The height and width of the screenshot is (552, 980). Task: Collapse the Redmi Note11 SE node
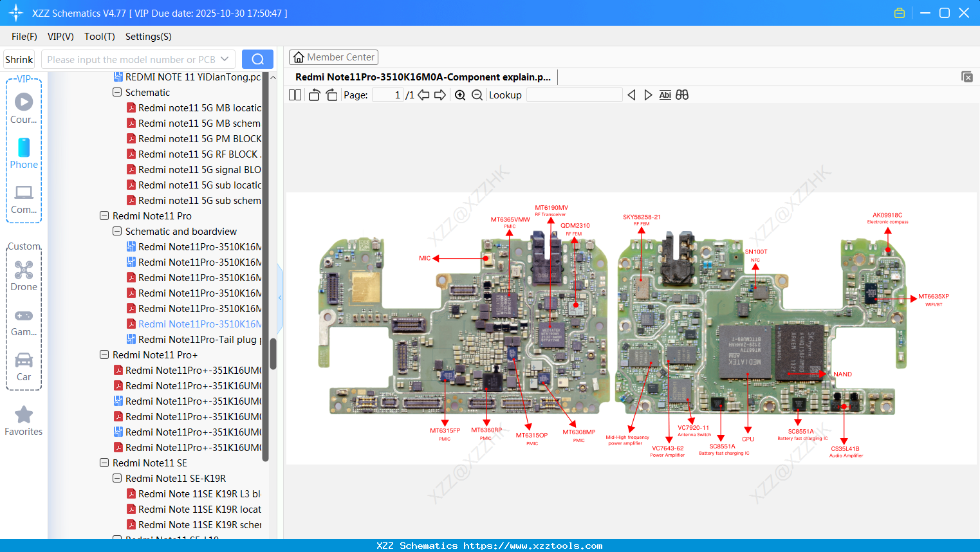point(104,463)
